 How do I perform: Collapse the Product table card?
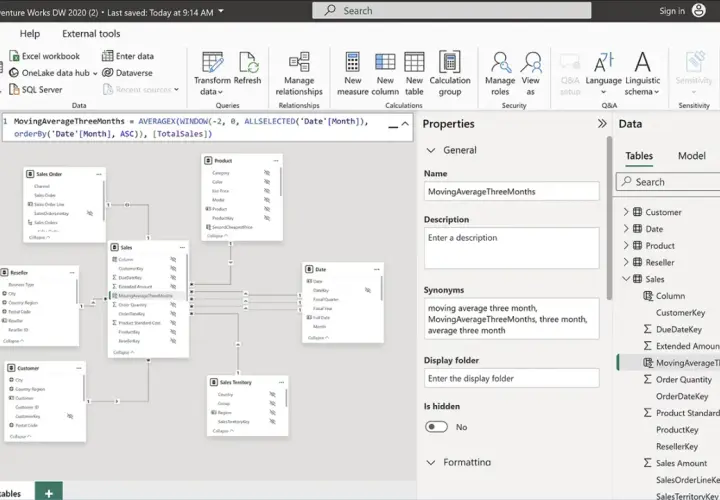point(217,236)
